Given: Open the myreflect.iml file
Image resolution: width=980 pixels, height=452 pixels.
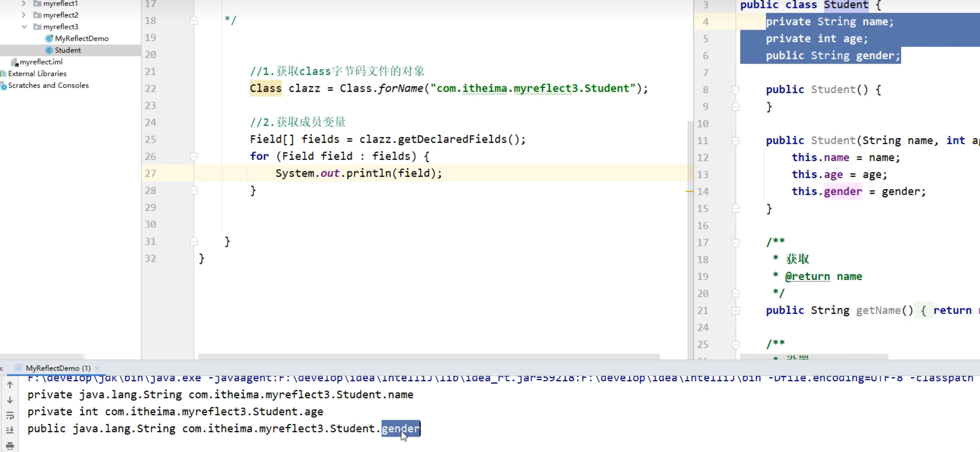Looking at the screenshot, I should [41, 62].
